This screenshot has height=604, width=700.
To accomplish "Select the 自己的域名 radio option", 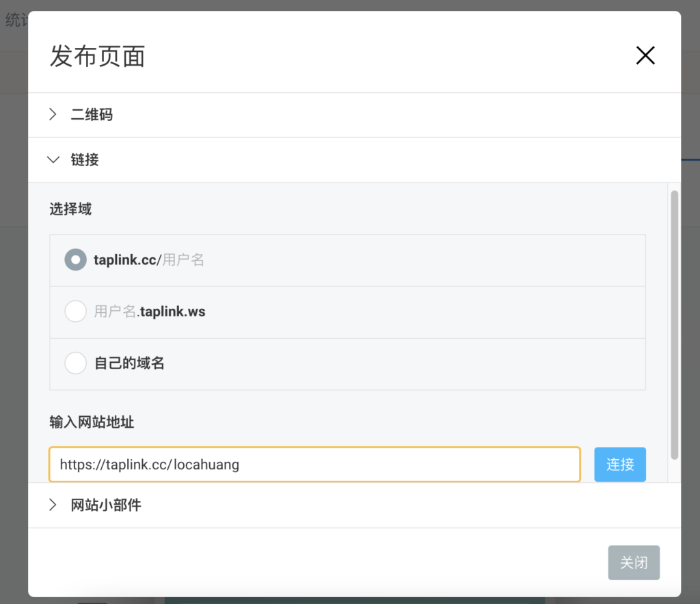I will [75, 363].
